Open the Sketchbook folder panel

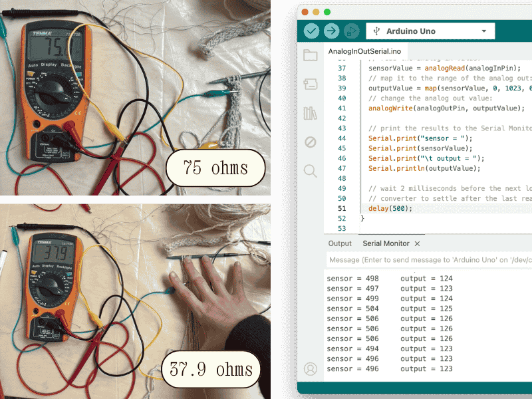[x=311, y=56]
